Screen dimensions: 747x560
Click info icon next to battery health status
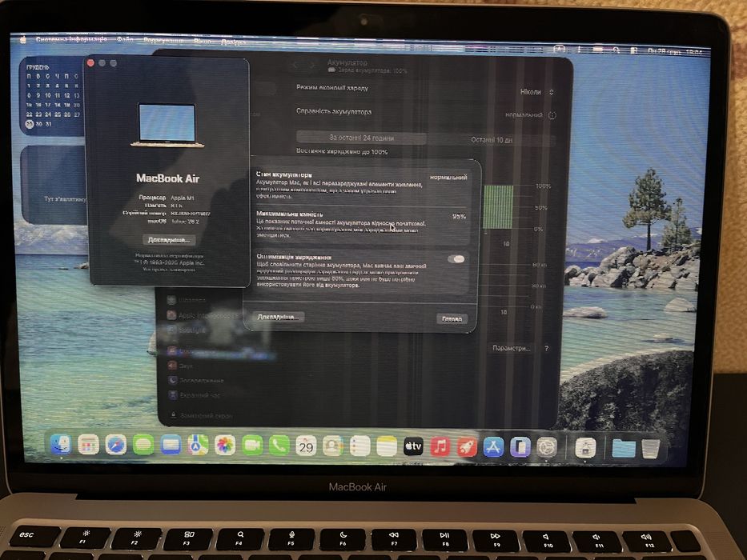click(x=552, y=115)
